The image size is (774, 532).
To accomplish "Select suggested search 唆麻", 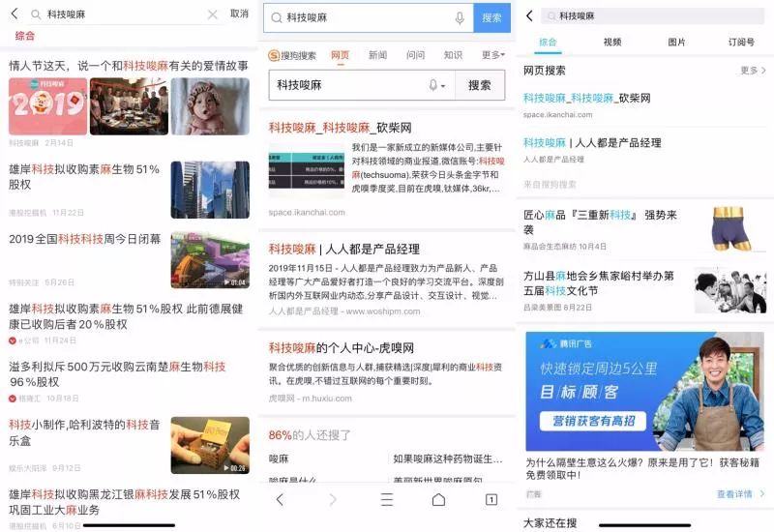I will point(279,458).
